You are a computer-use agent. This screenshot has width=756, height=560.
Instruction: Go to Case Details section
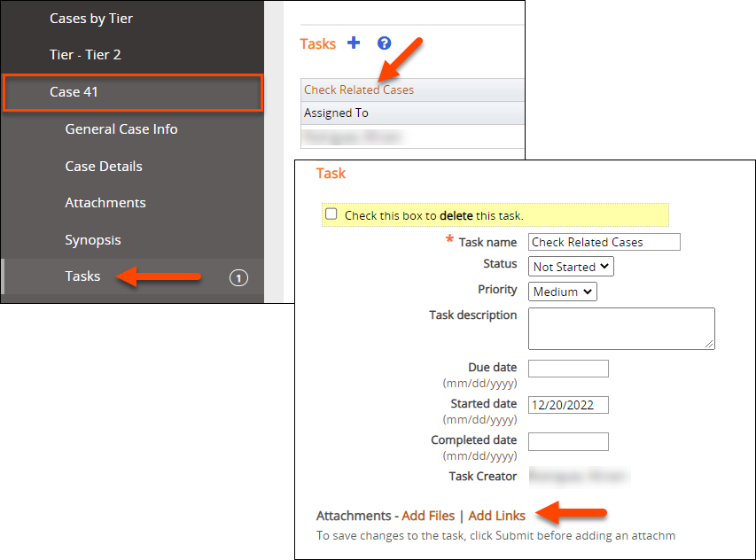104,167
